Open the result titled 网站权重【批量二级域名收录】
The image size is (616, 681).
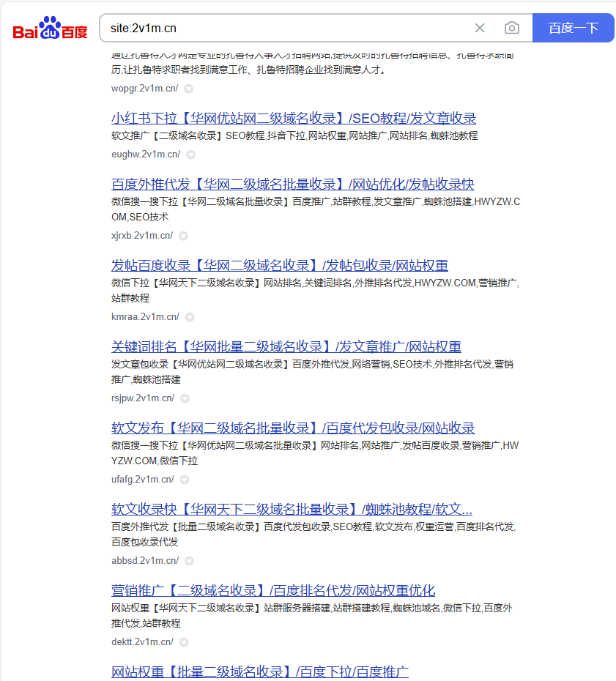pyautogui.click(x=260, y=671)
